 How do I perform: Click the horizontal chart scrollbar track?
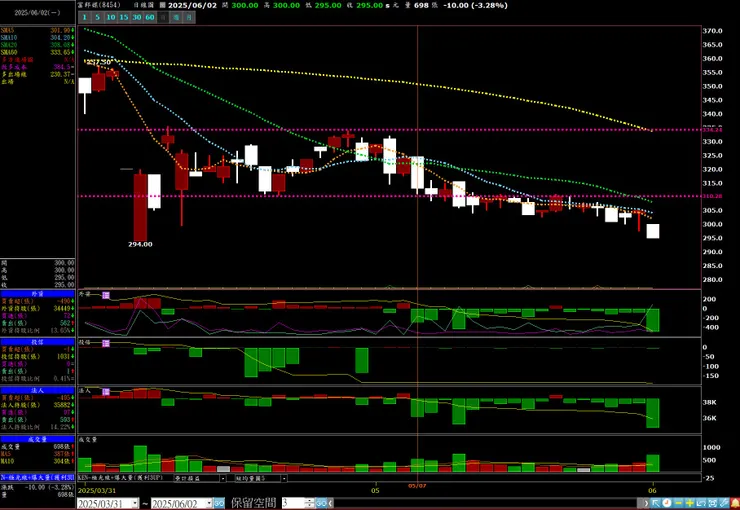click(x=488, y=503)
